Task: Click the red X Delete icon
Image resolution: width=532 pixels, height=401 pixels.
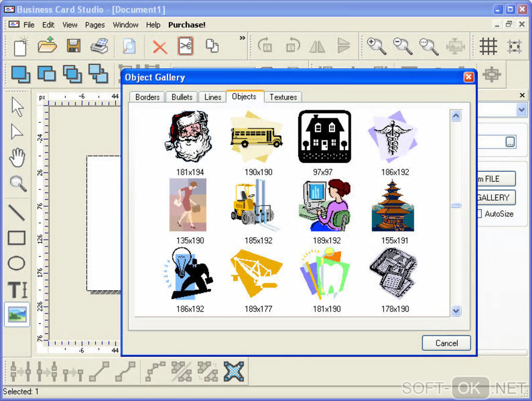Action: click(160, 47)
